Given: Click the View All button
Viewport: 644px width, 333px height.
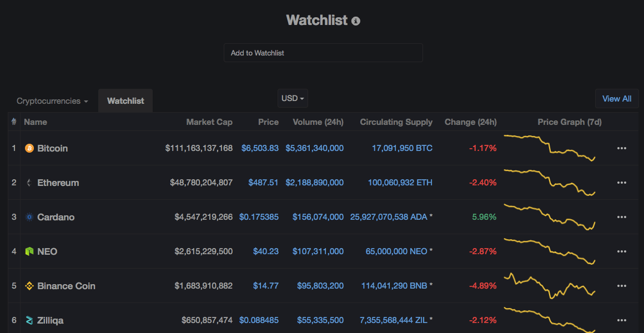Looking at the screenshot, I should tap(617, 99).
